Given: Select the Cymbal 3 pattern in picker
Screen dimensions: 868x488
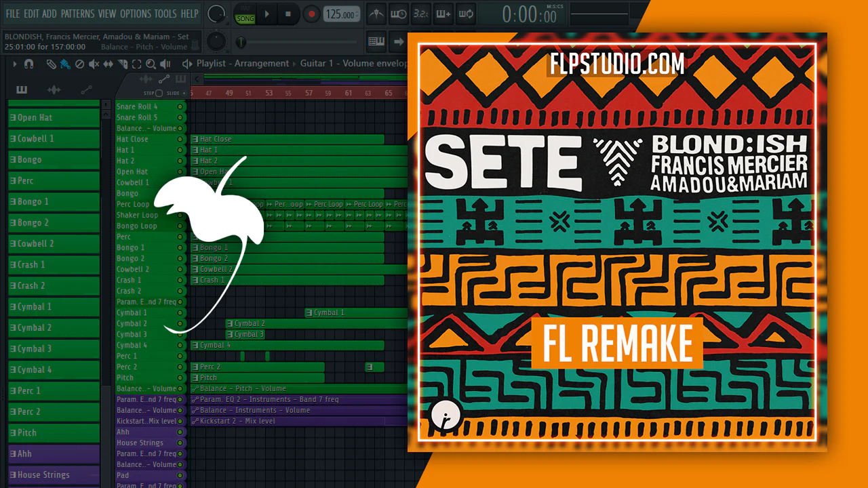Looking at the screenshot, I should (54, 348).
